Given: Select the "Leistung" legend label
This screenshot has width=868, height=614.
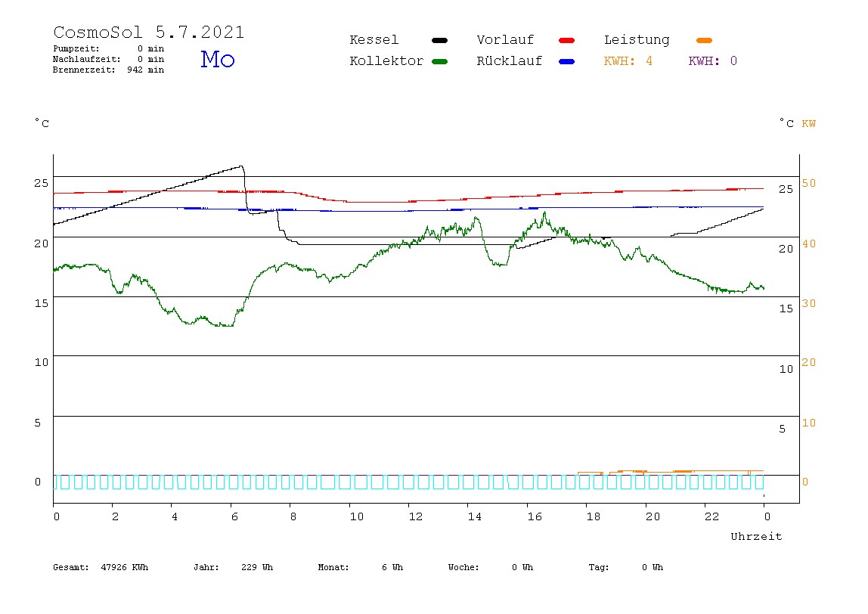Looking at the screenshot, I should click(x=637, y=40).
